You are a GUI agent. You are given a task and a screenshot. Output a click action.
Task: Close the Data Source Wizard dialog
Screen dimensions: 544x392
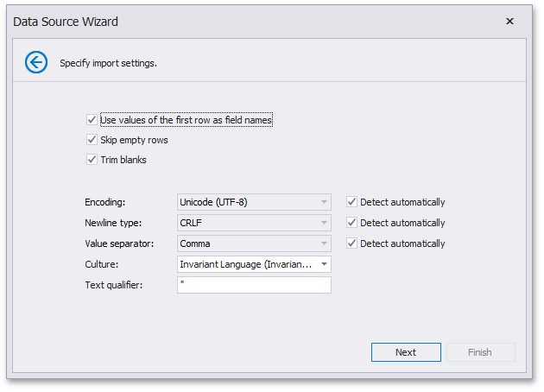[x=509, y=21]
